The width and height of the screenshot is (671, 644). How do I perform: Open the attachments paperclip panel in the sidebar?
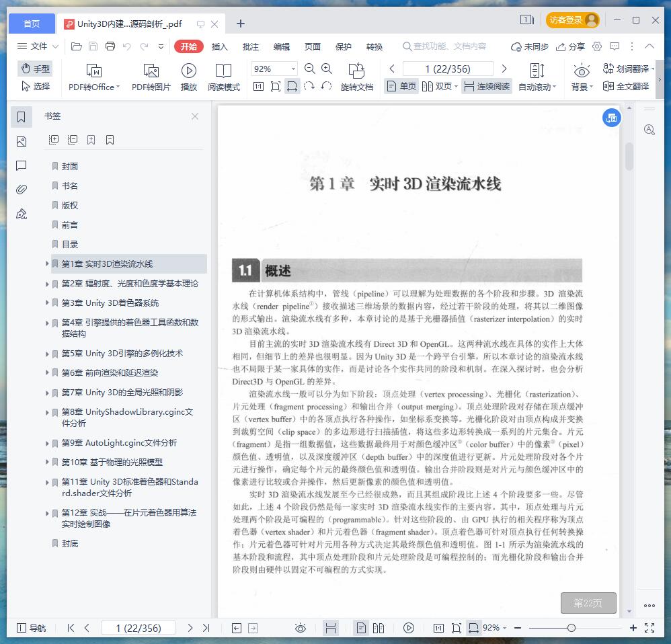coord(22,189)
